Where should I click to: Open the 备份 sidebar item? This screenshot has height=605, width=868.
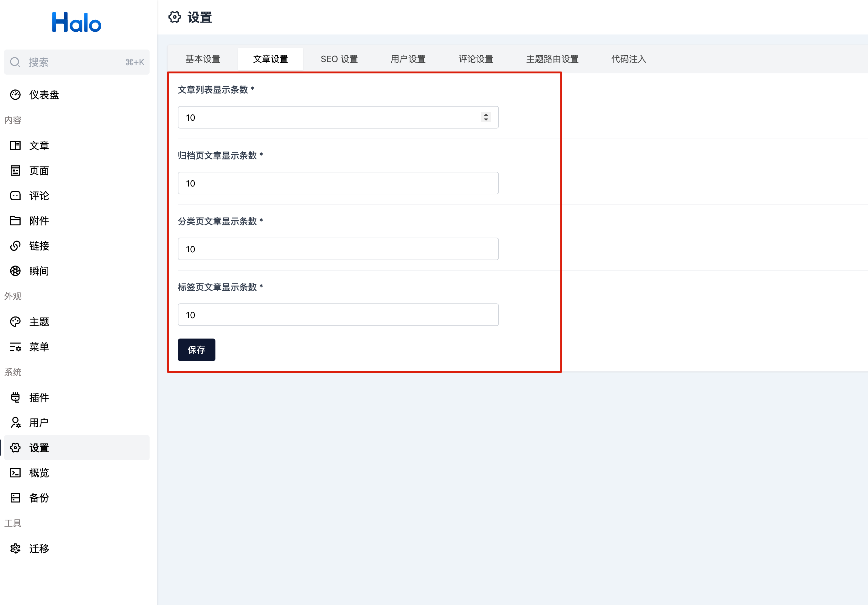tap(77, 498)
